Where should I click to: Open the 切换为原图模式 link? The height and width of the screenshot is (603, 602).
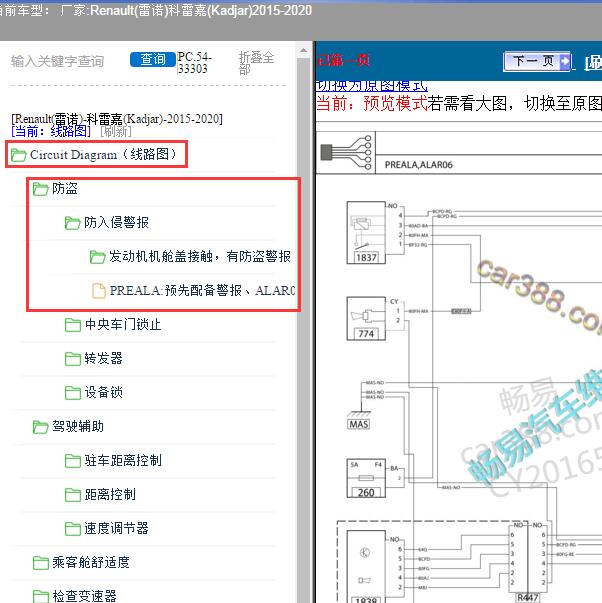pyautogui.click(x=371, y=85)
